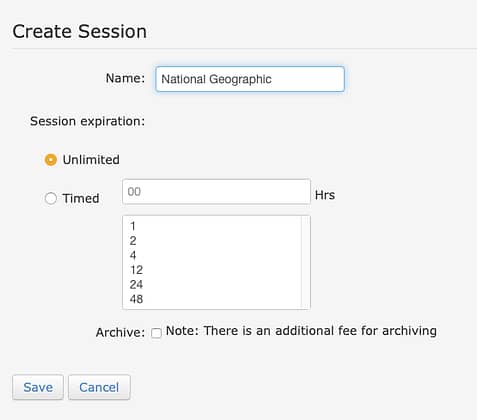Click the Create Session heading
Screen dimensions: 477x420
pyautogui.click(x=80, y=32)
